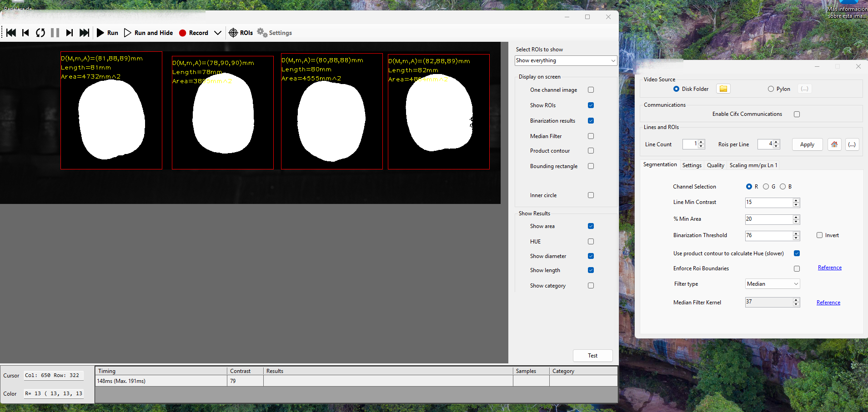
Task: Click the Line Min Contrast input field
Action: pos(769,202)
